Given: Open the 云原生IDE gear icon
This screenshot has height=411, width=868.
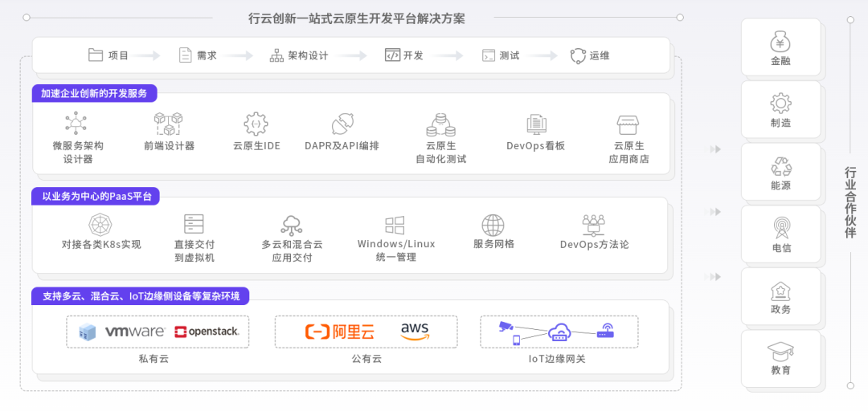Looking at the screenshot, I should click(x=256, y=124).
